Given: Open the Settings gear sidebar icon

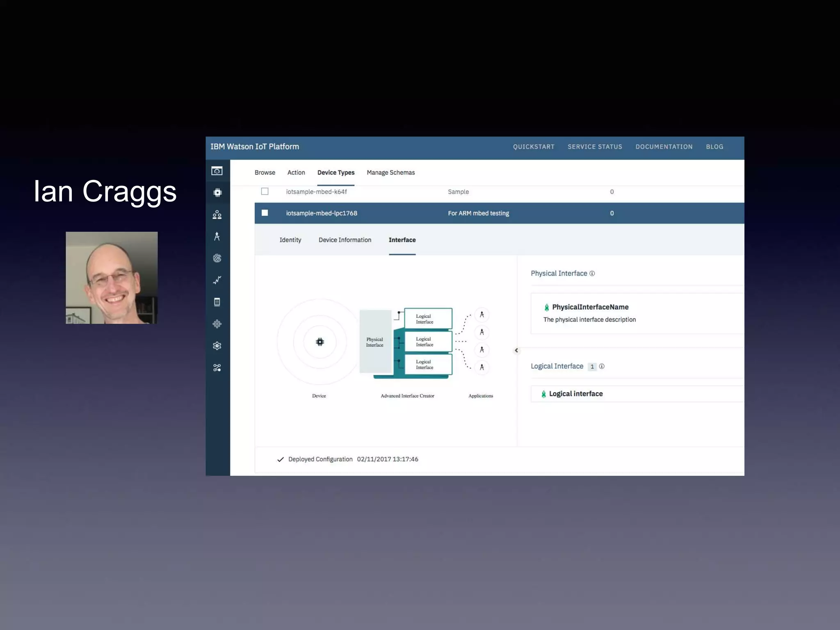Looking at the screenshot, I should click(217, 346).
